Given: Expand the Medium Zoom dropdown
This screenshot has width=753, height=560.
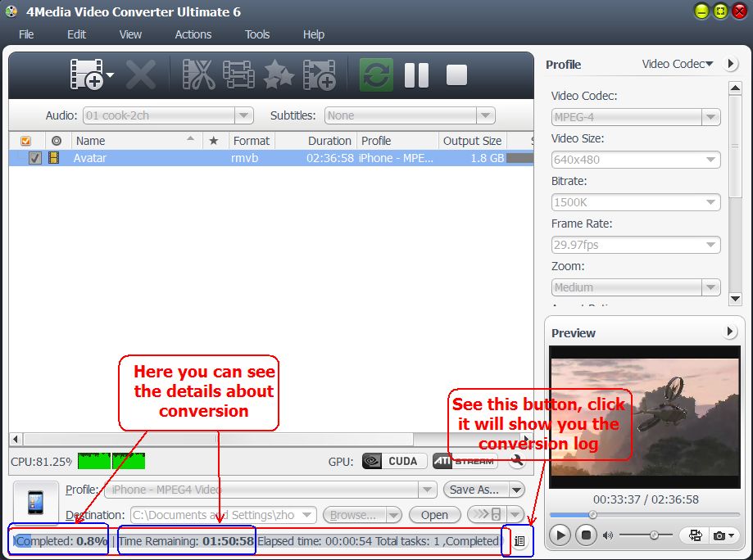Looking at the screenshot, I should [710, 287].
